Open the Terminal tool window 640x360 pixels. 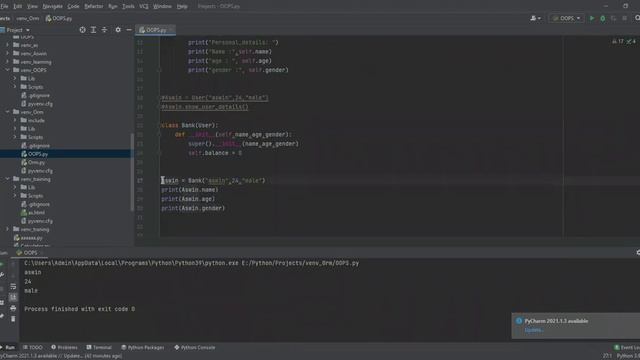[99, 347]
